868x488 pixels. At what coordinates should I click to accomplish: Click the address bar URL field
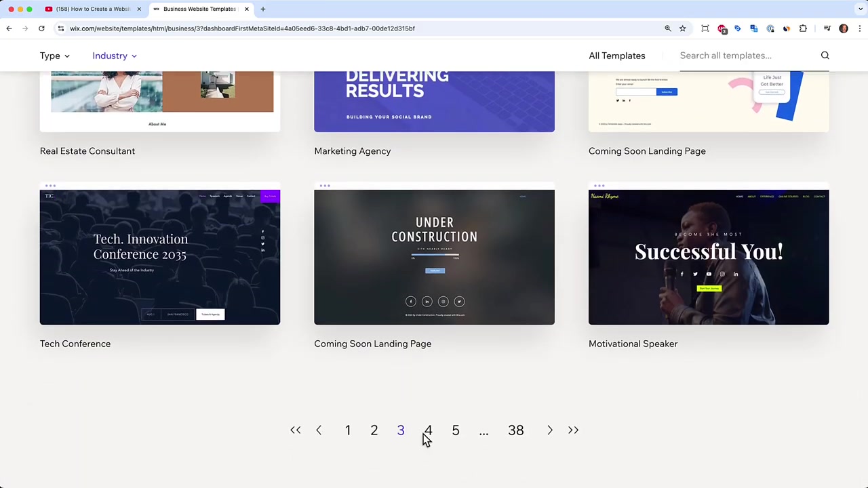click(x=359, y=28)
